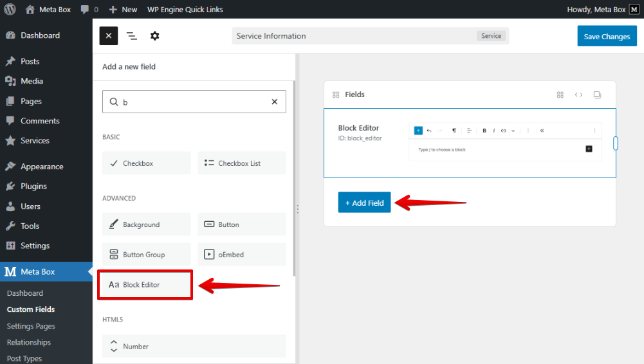This screenshot has height=364, width=644.
Task: Open Settings Pages submenu link
Action: coord(31,326)
